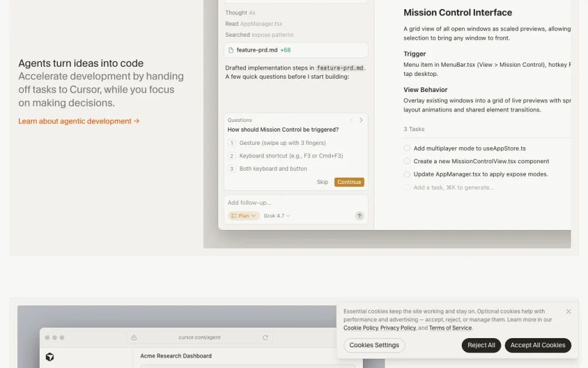588x368 pixels.
Task: Click the Acme Research Dashboard title
Action: (176, 355)
